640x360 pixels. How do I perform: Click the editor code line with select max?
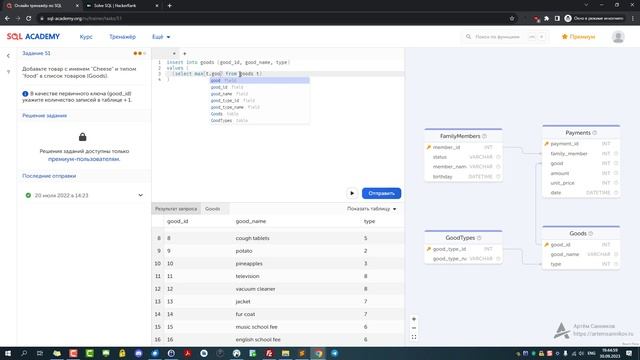(284, 73)
